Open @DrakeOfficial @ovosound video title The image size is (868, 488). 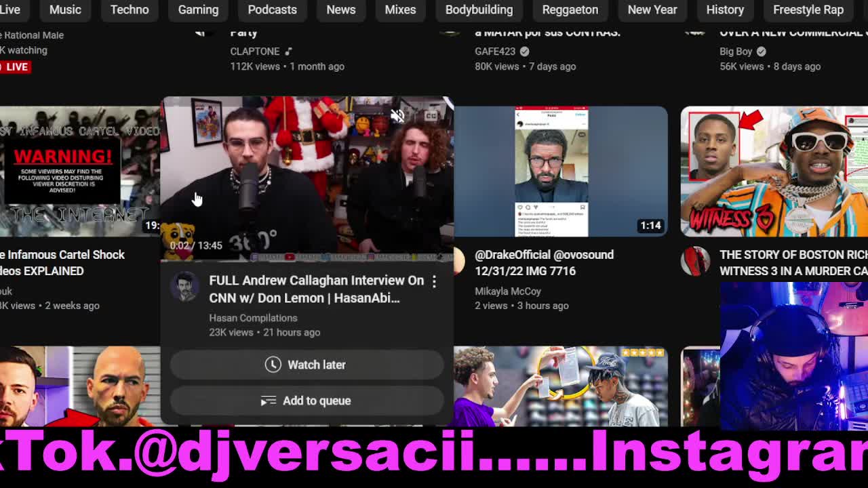tap(544, 263)
